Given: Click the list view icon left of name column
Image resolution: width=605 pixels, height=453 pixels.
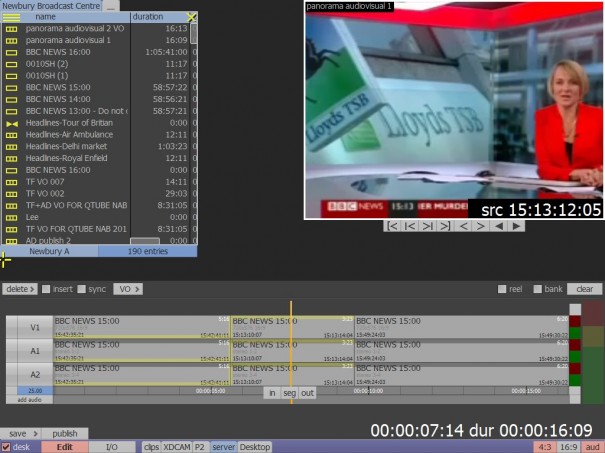Looking at the screenshot, I should 12,17.
